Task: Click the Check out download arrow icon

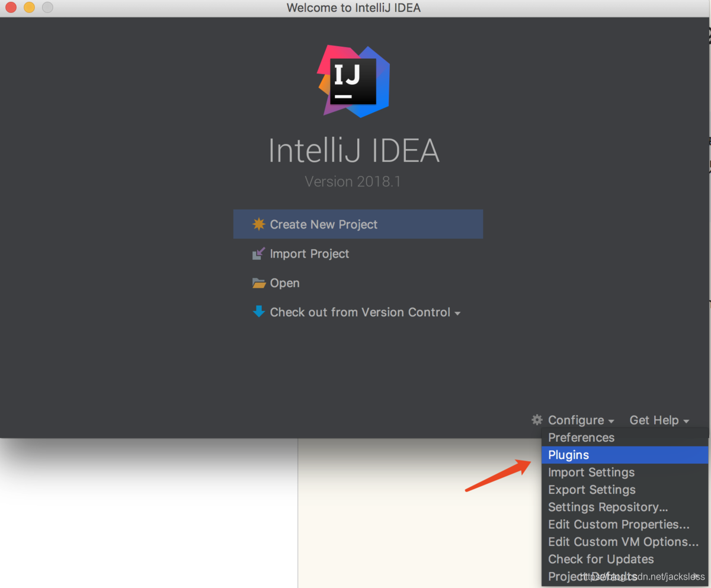Action: (x=259, y=311)
